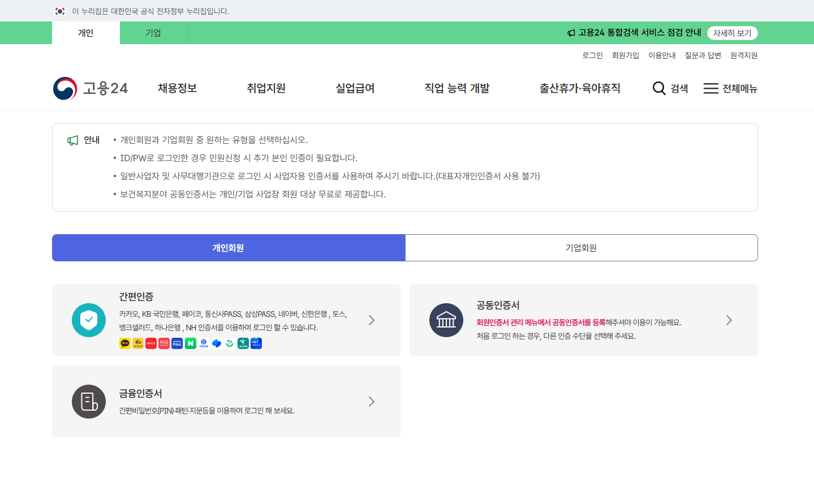Select the KB국민은행 certificate icon

pos(138,343)
